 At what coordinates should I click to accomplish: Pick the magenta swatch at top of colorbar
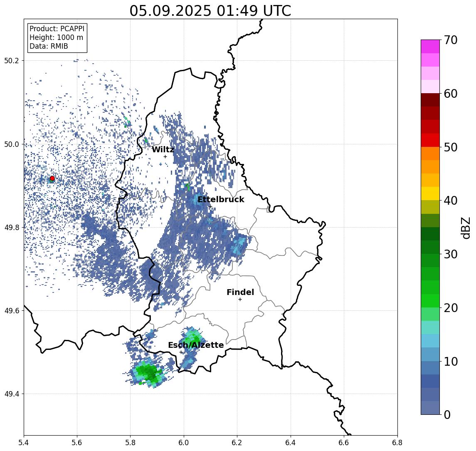pyautogui.click(x=430, y=47)
